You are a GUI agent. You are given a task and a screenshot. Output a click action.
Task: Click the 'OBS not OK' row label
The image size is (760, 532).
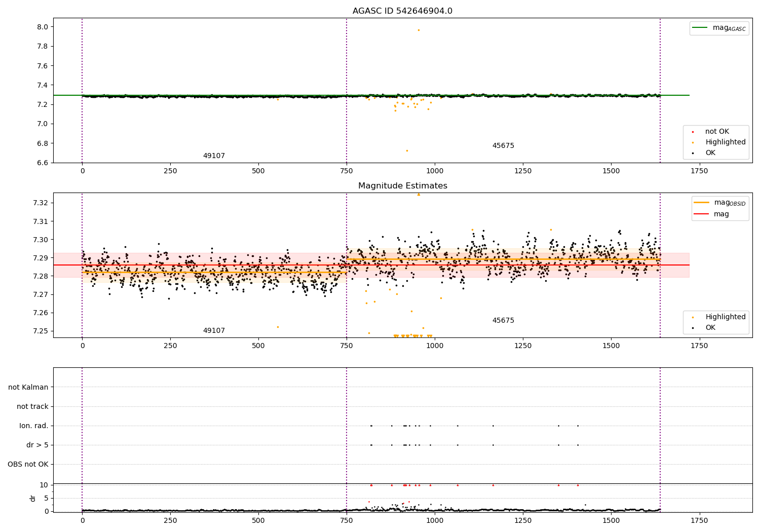click(x=28, y=465)
